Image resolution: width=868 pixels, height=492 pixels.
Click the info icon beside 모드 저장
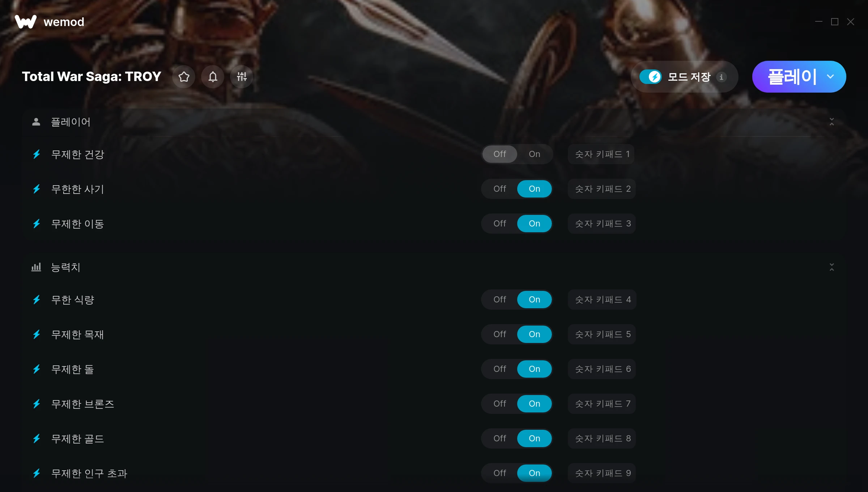[721, 77]
